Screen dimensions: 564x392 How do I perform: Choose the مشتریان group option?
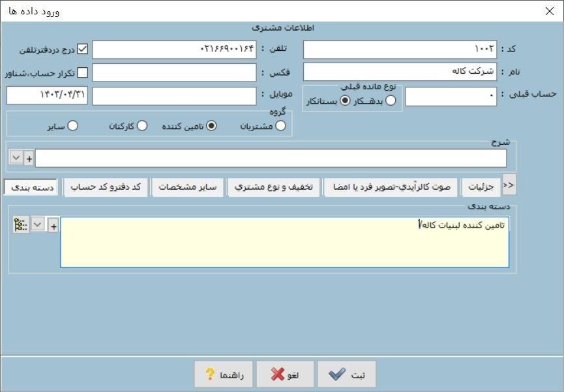280,126
